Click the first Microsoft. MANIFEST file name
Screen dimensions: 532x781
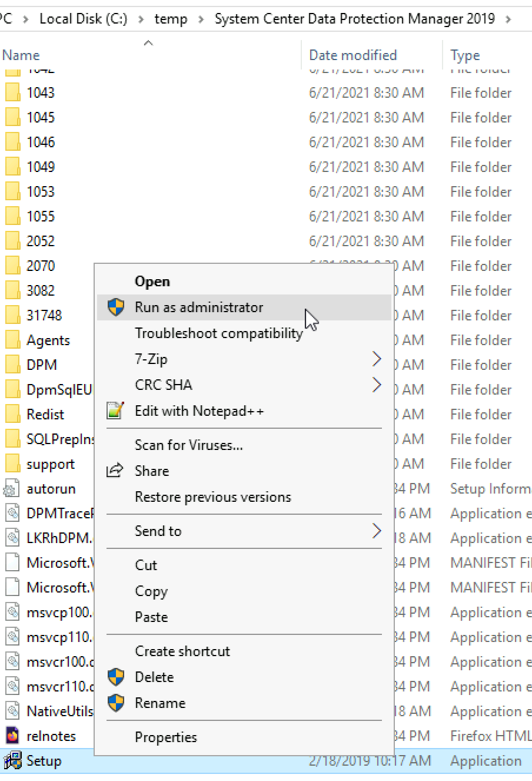point(60,563)
